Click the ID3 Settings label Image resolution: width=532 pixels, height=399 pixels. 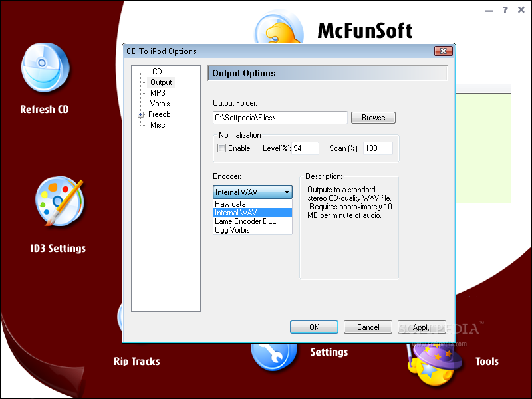pos(58,248)
